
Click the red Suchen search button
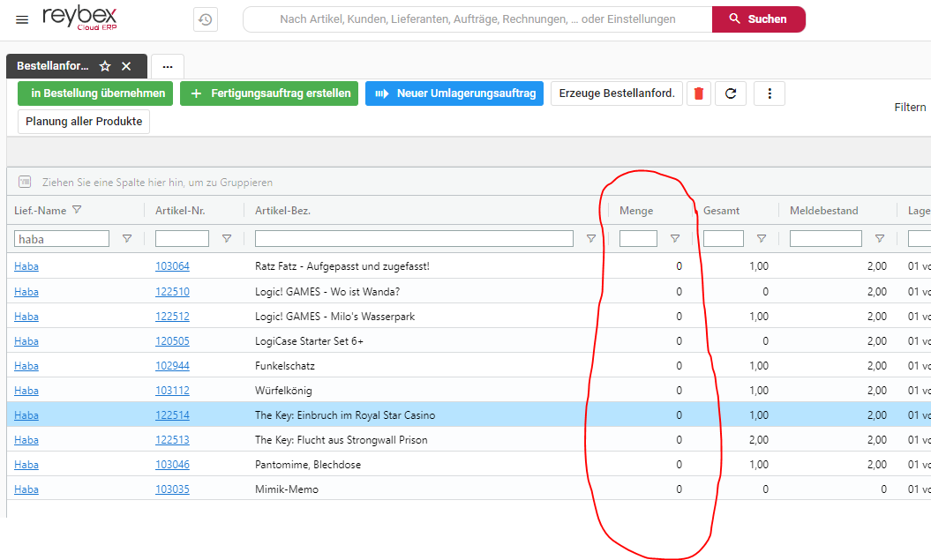coord(759,19)
